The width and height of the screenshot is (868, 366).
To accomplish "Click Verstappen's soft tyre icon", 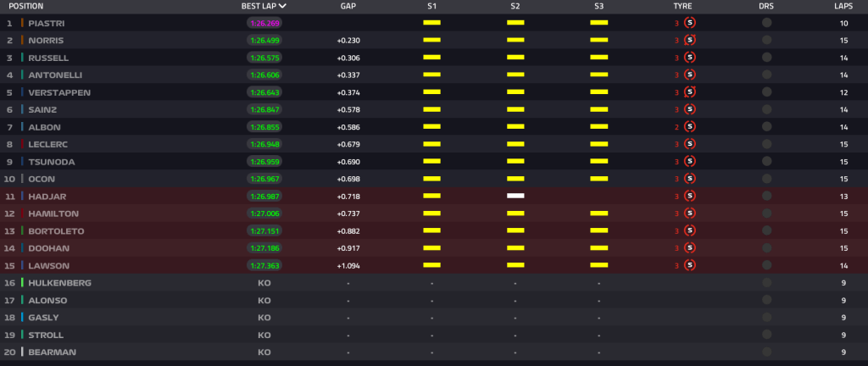I will pyautogui.click(x=689, y=92).
